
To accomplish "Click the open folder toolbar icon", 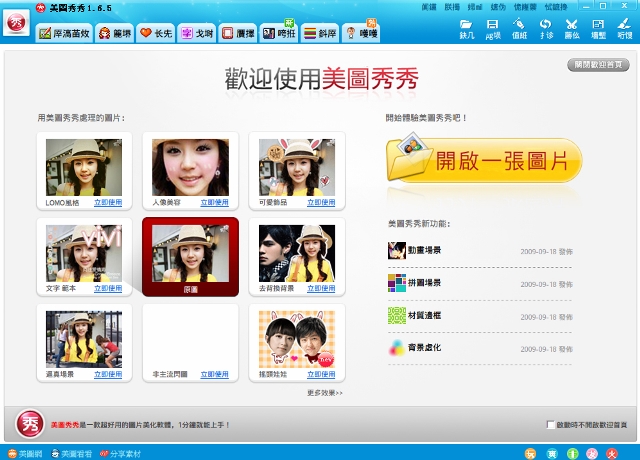I will (x=467, y=29).
